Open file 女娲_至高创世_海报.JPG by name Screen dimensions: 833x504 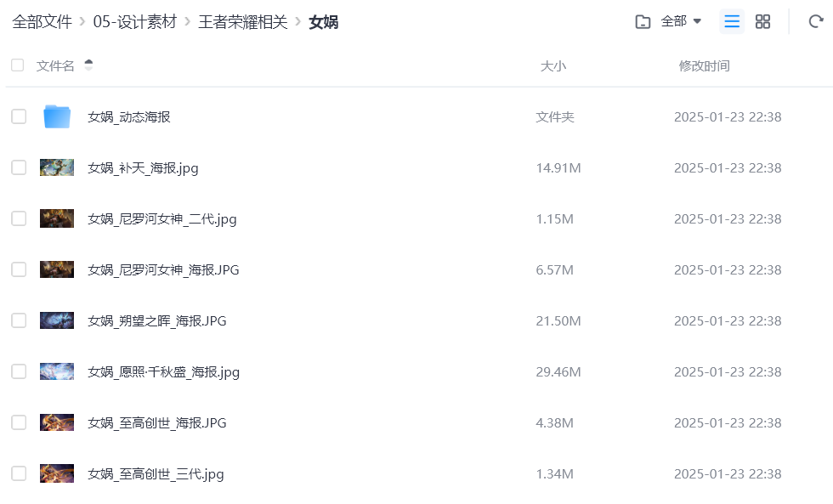click(157, 422)
